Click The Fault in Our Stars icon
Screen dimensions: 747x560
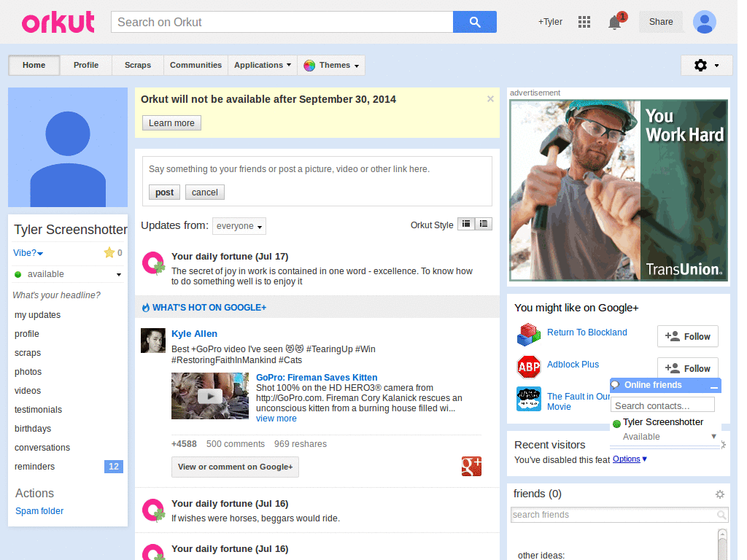pyautogui.click(x=529, y=399)
